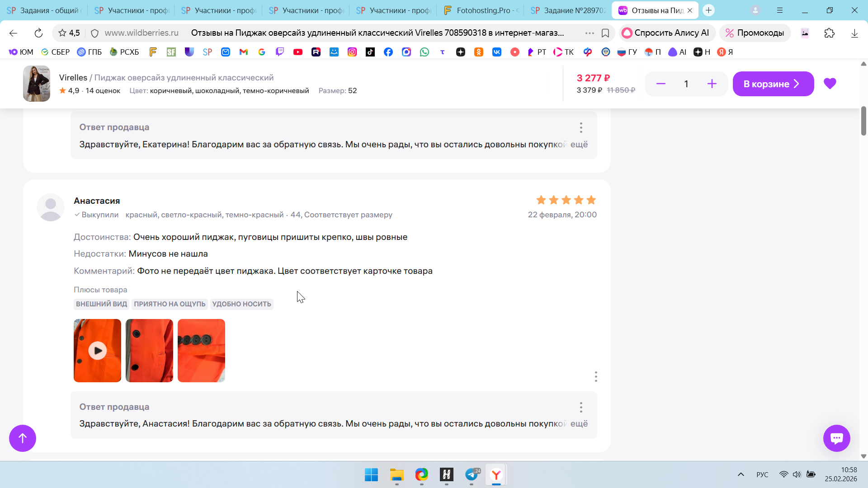The height and width of the screenshot is (488, 868).
Task: Click the YouTube bookmark icon
Action: point(297,52)
